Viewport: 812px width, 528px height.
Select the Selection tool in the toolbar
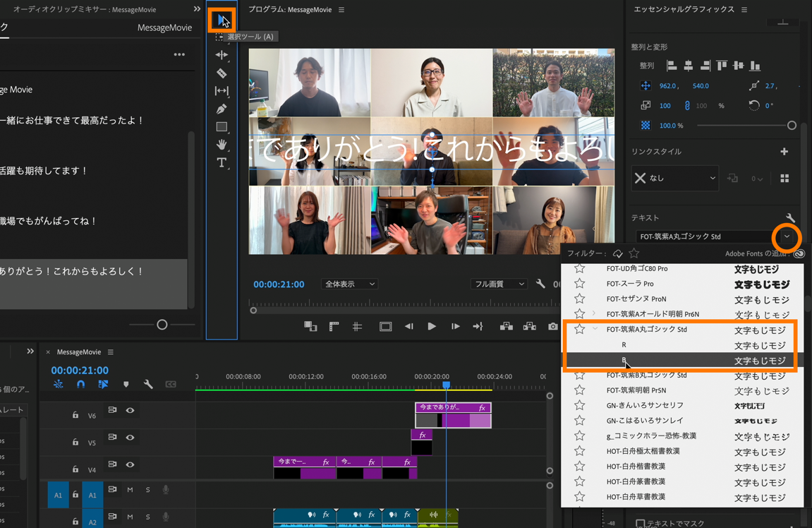(222, 20)
